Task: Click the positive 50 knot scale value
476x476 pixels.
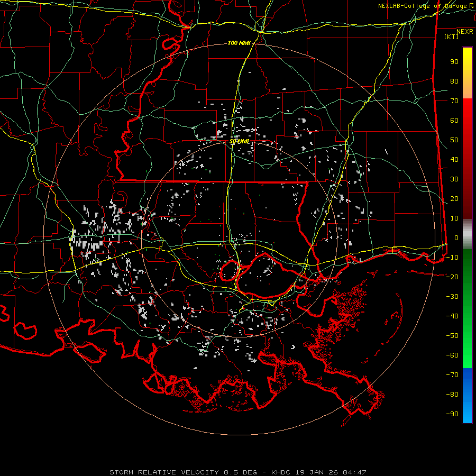Action: pos(454,140)
